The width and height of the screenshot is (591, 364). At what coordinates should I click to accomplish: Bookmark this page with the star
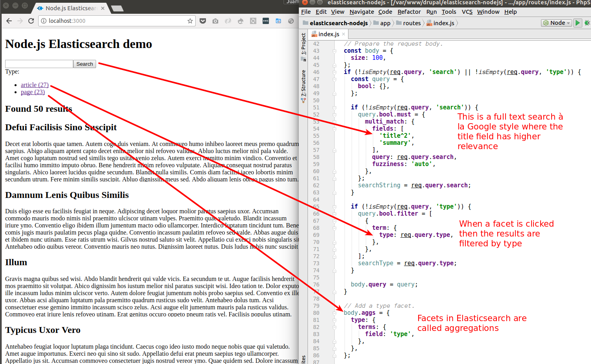click(x=190, y=21)
